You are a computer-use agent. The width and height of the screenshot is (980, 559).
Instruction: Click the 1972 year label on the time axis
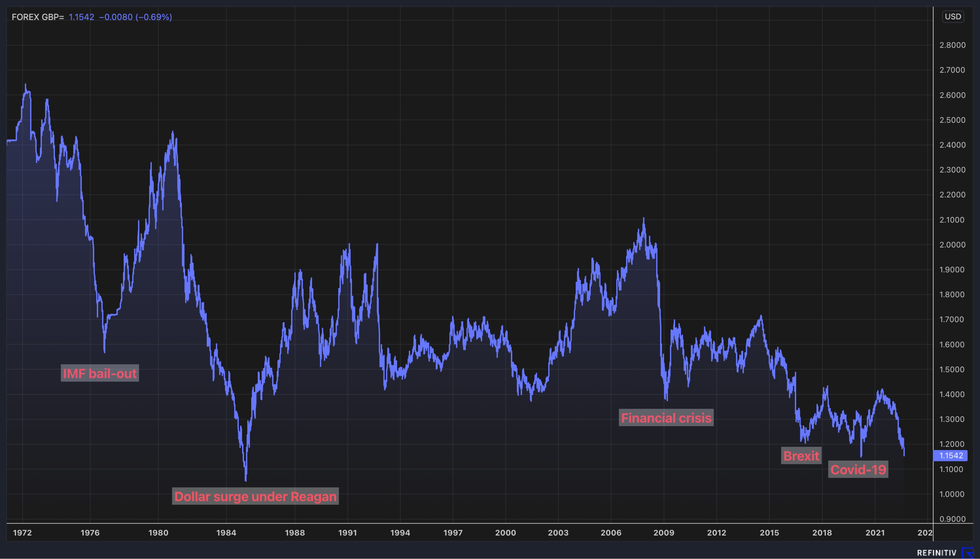click(x=23, y=533)
